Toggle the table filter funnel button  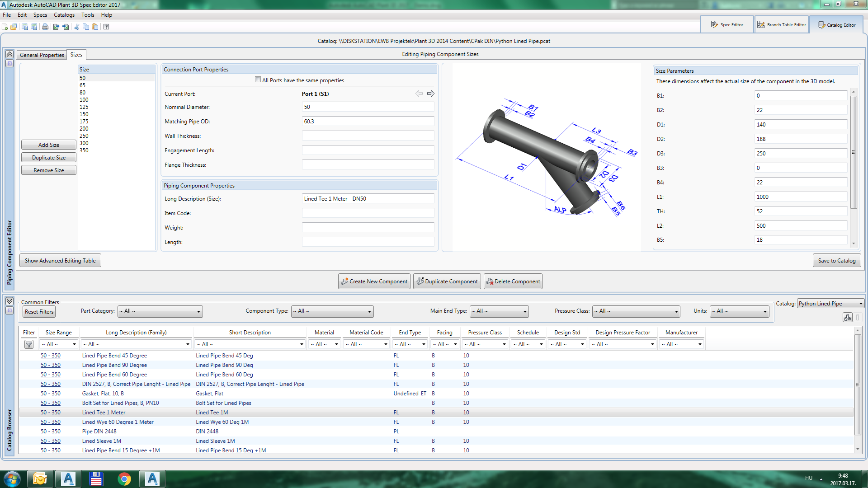click(x=29, y=344)
